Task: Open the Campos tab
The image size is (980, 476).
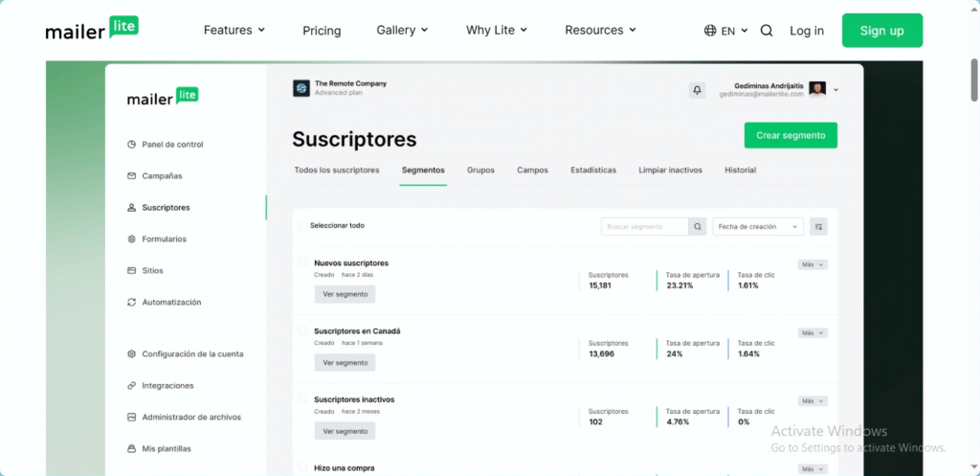Action: coord(532,170)
